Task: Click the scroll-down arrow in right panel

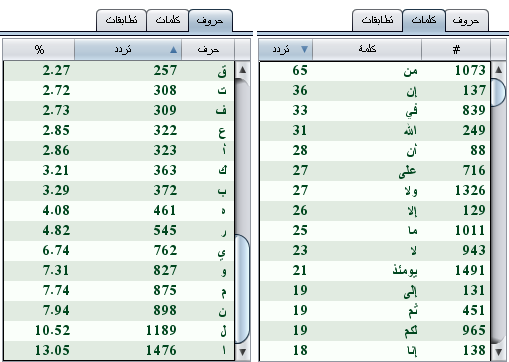Action: tap(499, 352)
